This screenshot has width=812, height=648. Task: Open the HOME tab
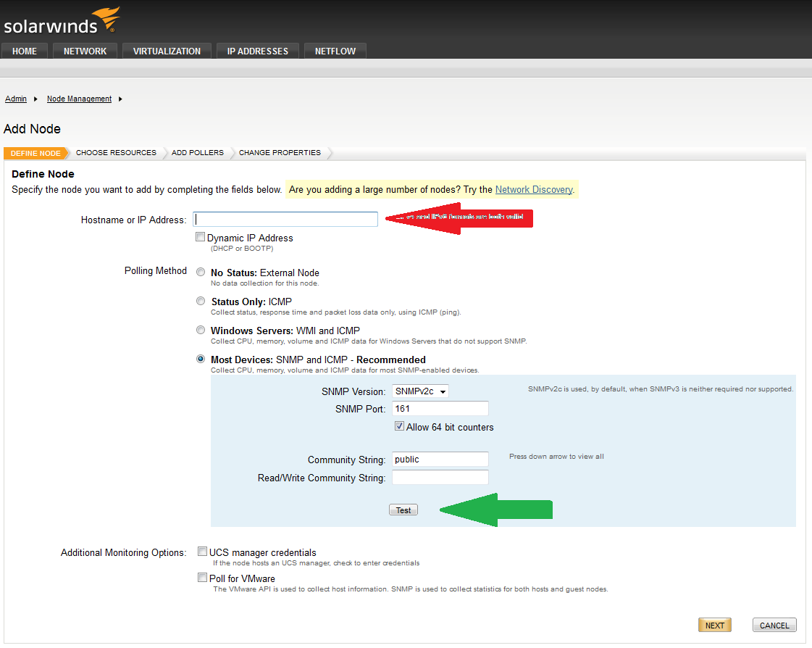tap(25, 51)
